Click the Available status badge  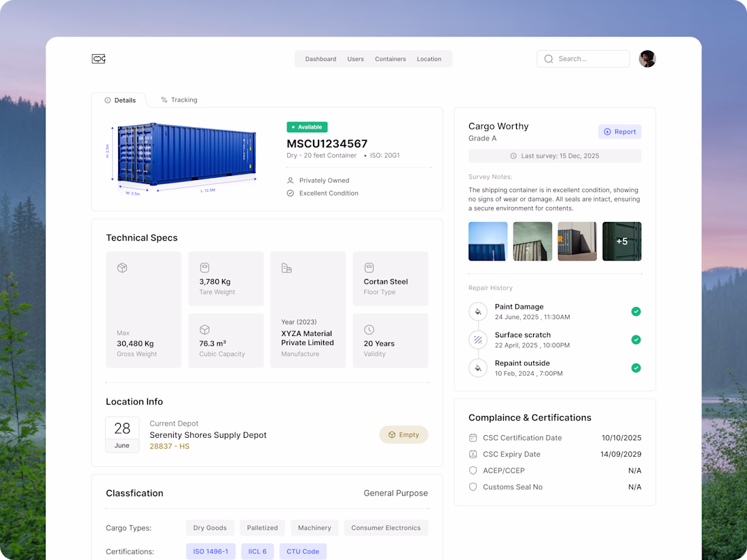[x=307, y=127]
